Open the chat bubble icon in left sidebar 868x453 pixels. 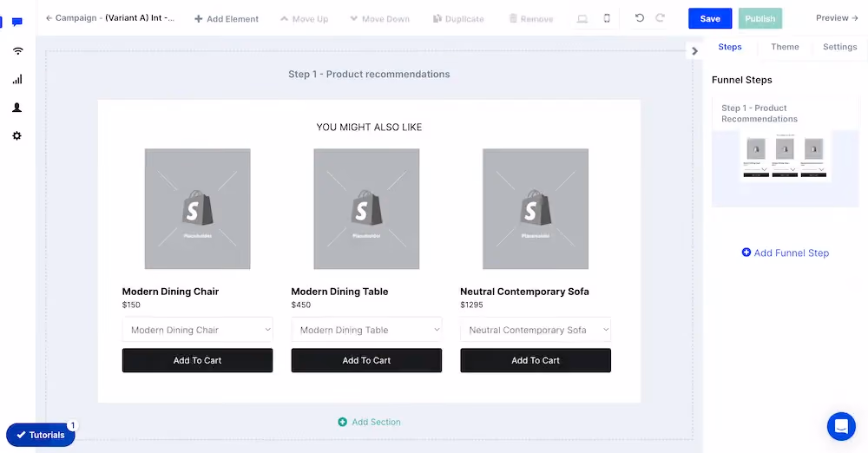point(17,23)
